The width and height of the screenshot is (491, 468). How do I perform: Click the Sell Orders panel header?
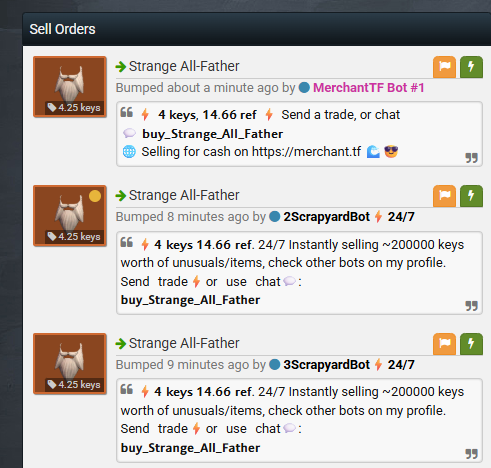click(257, 29)
